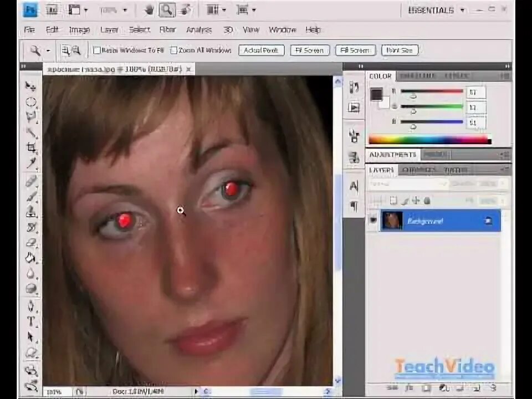Open the layer blending mode dropdown
This screenshot has height=399, width=532.
point(408,183)
